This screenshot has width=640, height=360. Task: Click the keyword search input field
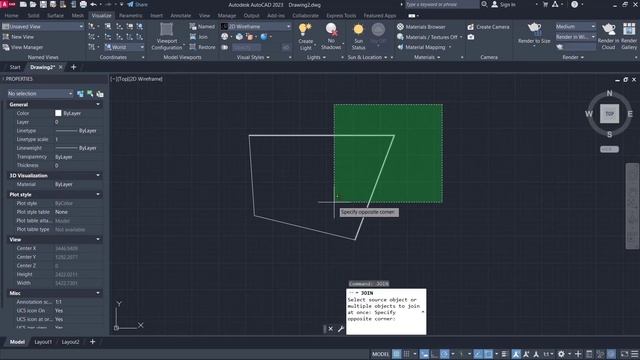[x=442, y=4]
